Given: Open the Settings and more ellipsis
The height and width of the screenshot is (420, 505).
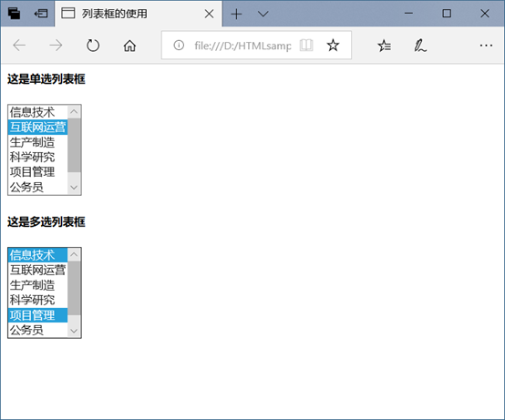Looking at the screenshot, I should point(486,46).
